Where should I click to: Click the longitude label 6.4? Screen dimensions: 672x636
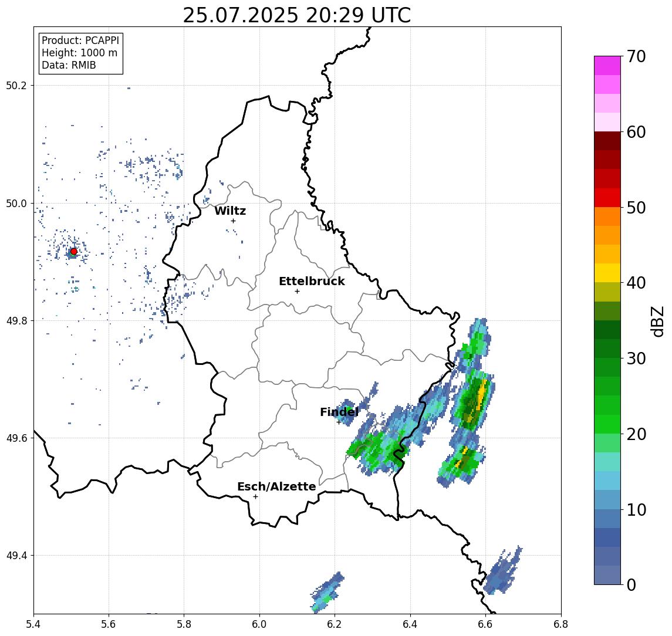410,624
